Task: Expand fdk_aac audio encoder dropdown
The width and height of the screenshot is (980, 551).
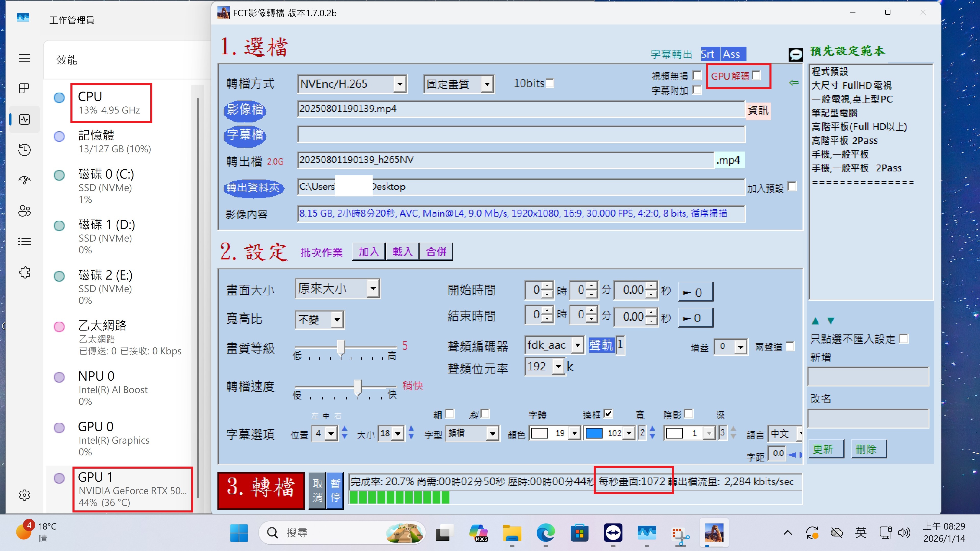Action: (578, 345)
